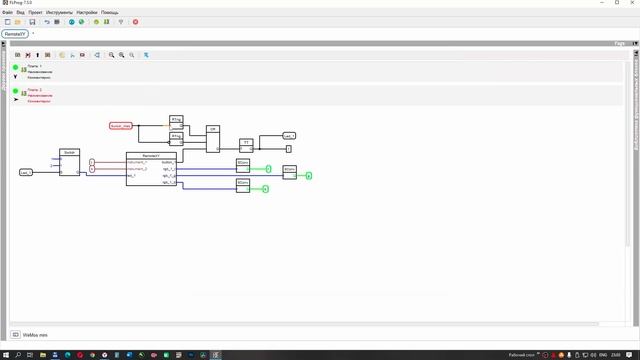
Task: Toggle the green status circle of Плата 2
Action: pyautogui.click(x=16, y=91)
